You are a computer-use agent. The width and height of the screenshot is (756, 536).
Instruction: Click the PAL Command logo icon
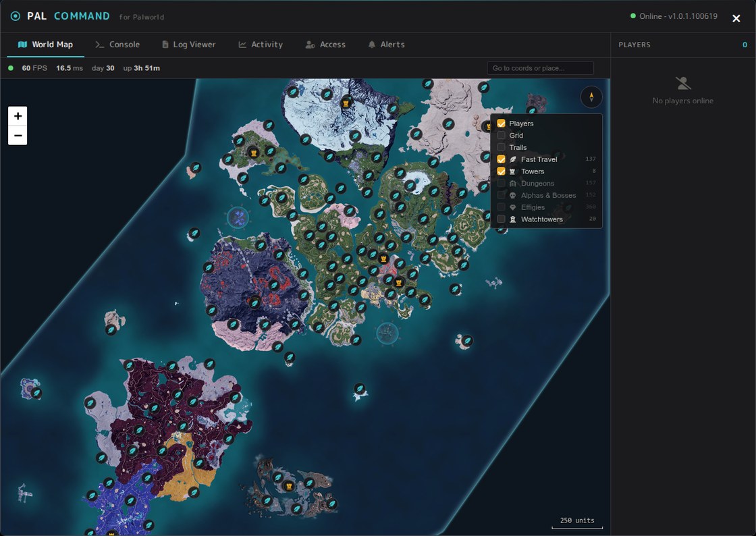[x=16, y=16]
